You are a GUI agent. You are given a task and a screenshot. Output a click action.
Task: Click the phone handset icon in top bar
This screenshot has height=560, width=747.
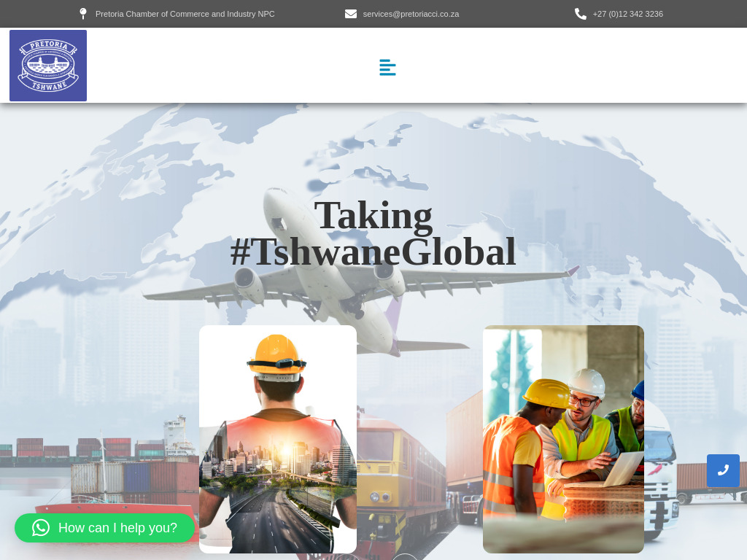pos(581,14)
